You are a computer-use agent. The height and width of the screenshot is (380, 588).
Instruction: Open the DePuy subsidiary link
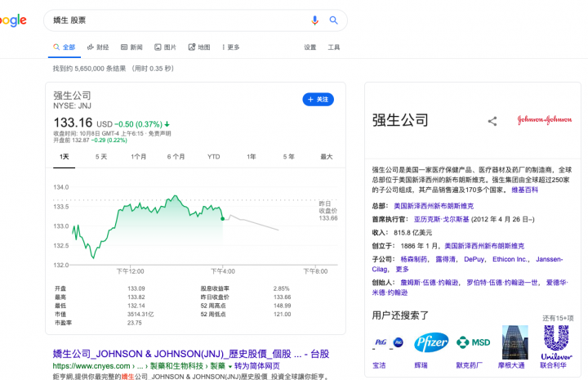[474, 259]
